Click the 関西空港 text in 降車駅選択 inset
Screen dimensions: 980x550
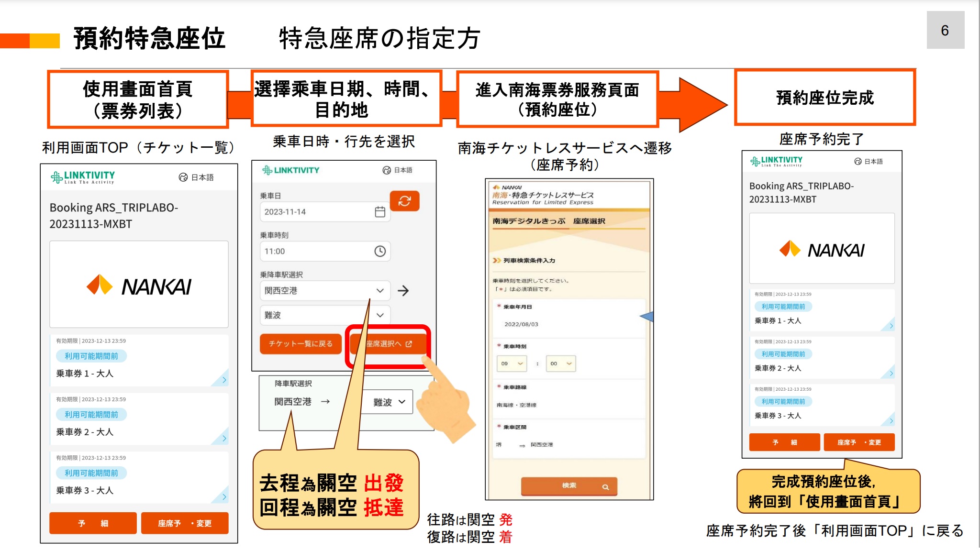coord(293,402)
